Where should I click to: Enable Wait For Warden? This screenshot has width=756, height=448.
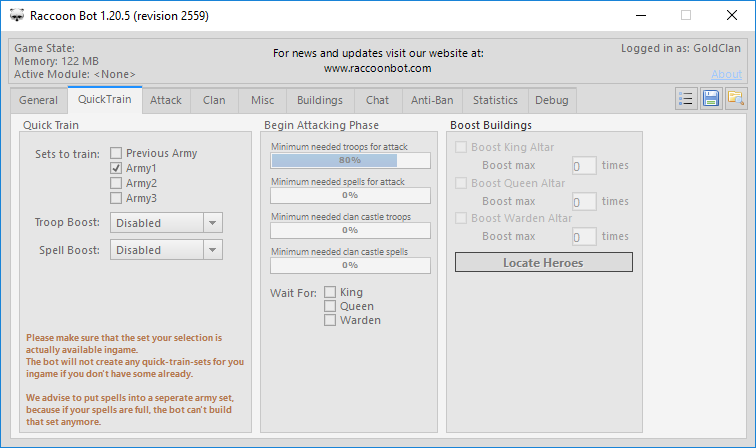pos(330,320)
